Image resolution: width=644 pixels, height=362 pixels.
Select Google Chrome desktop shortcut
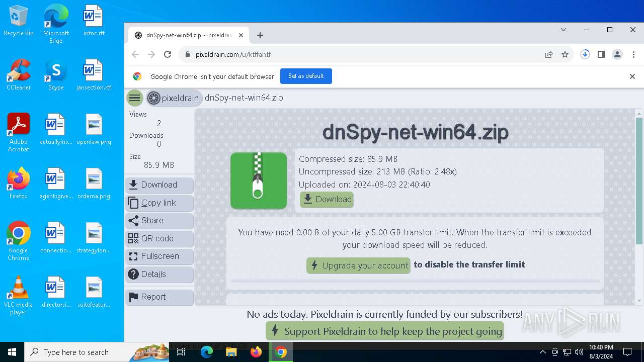pyautogui.click(x=19, y=241)
